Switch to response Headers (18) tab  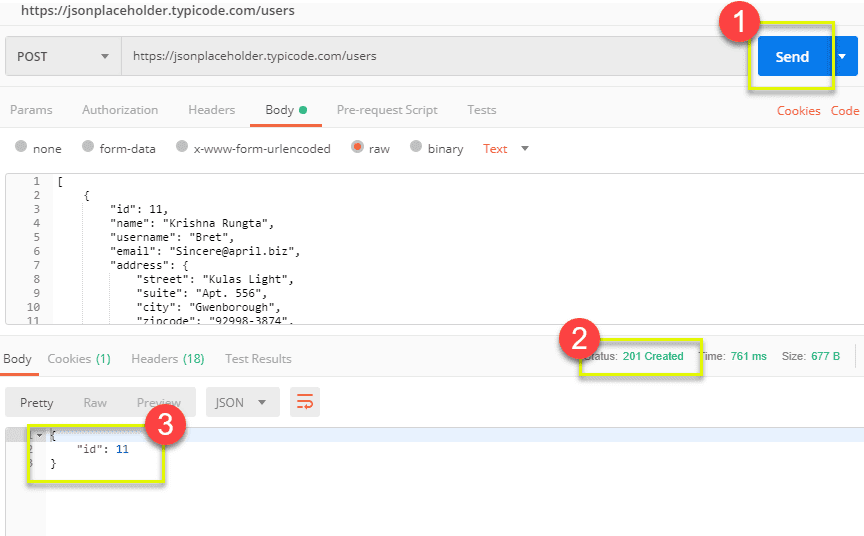coord(167,359)
